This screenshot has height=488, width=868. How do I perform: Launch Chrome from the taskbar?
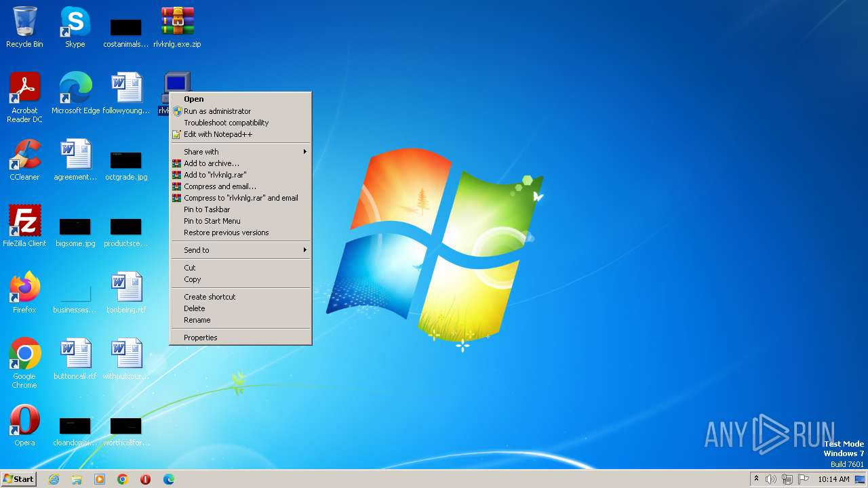pyautogui.click(x=123, y=479)
